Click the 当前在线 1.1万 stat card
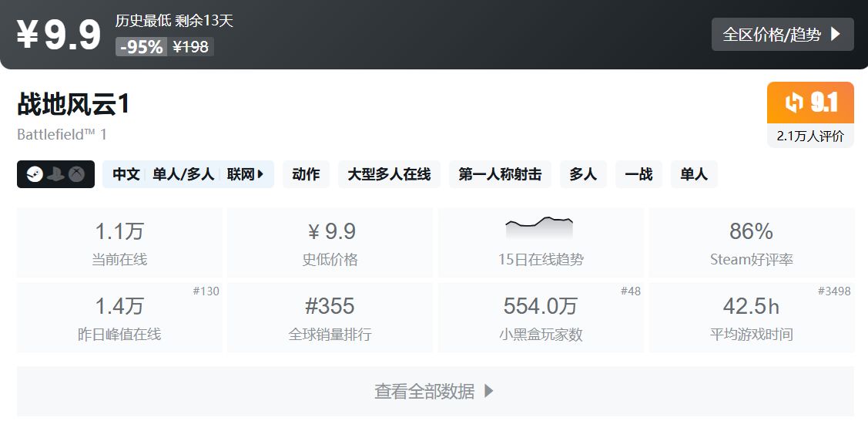 (119, 243)
